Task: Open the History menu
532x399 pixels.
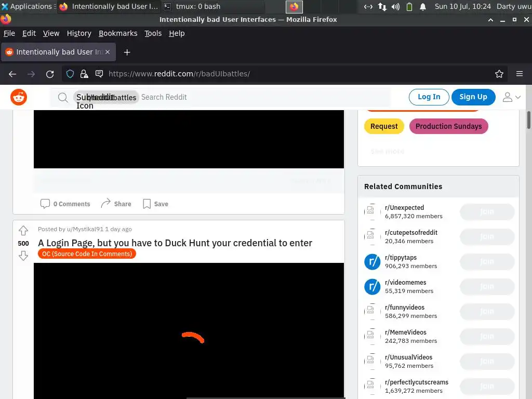Action: point(79,33)
